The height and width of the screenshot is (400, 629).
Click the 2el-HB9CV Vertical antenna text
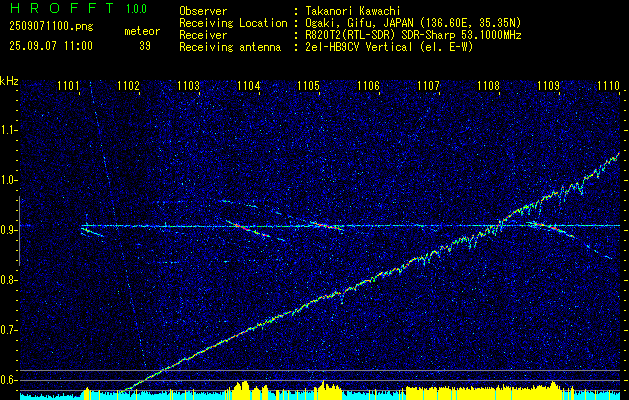[x=389, y=47]
